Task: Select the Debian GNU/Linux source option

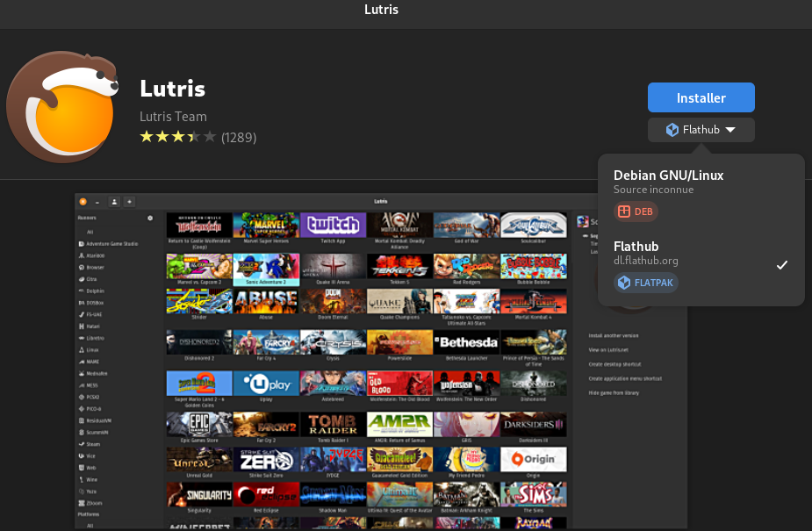Action: point(701,193)
